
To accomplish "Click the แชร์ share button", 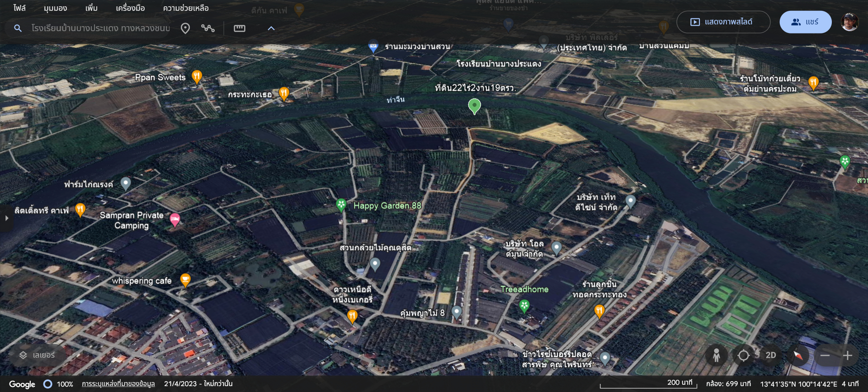I will (x=805, y=22).
